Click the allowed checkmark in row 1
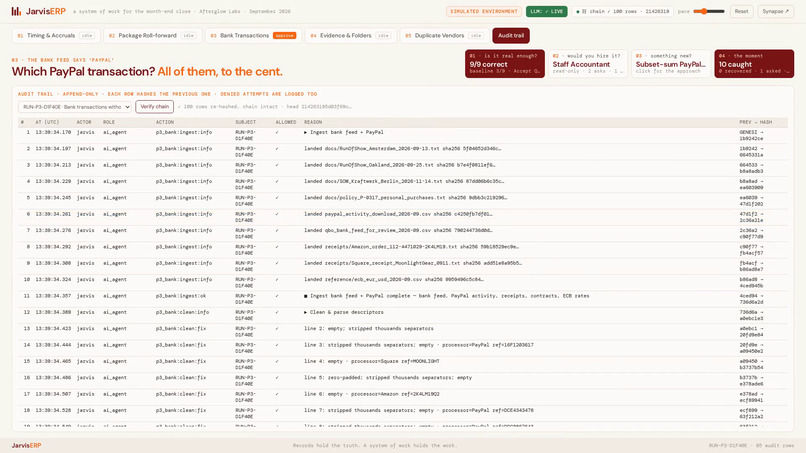Screen dimensions: 806x453 (277, 132)
